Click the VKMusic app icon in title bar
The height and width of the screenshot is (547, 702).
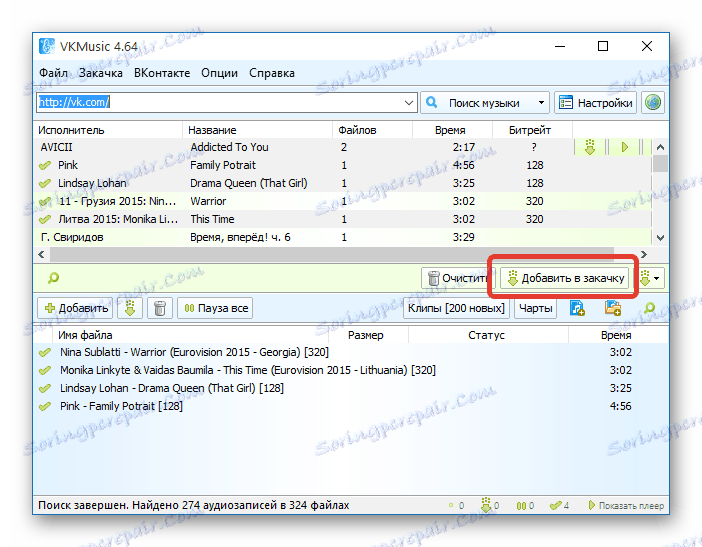coord(47,46)
